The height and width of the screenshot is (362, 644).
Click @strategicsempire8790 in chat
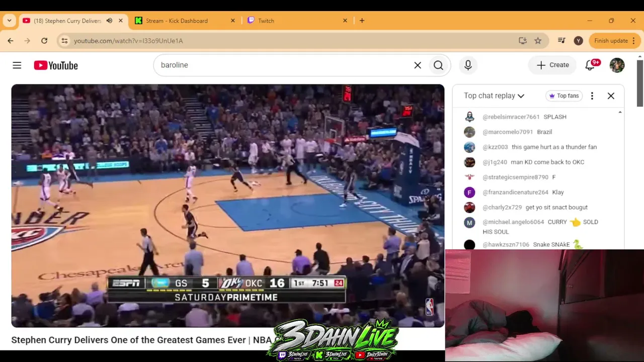coord(515,177)
